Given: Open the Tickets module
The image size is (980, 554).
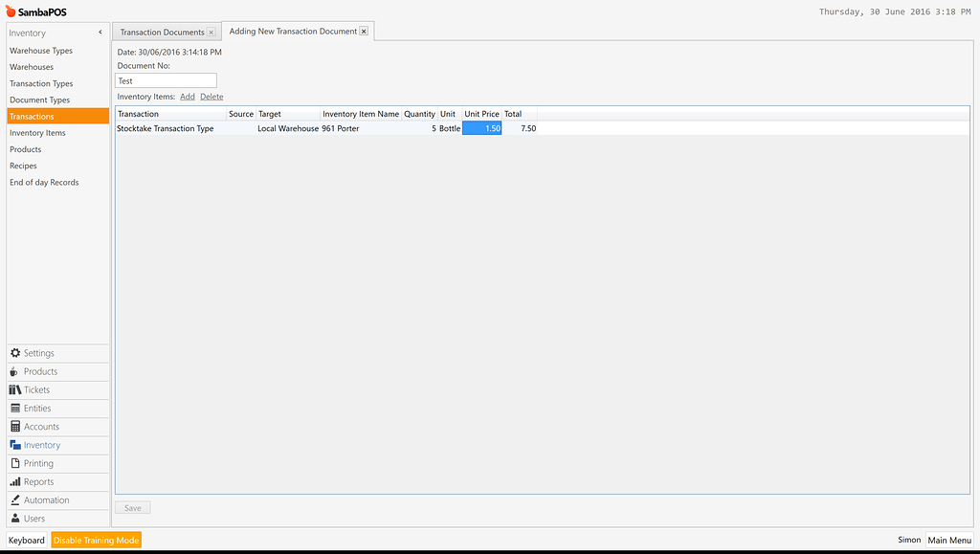Looking at the screenshot, I should (x=36, y=389).
